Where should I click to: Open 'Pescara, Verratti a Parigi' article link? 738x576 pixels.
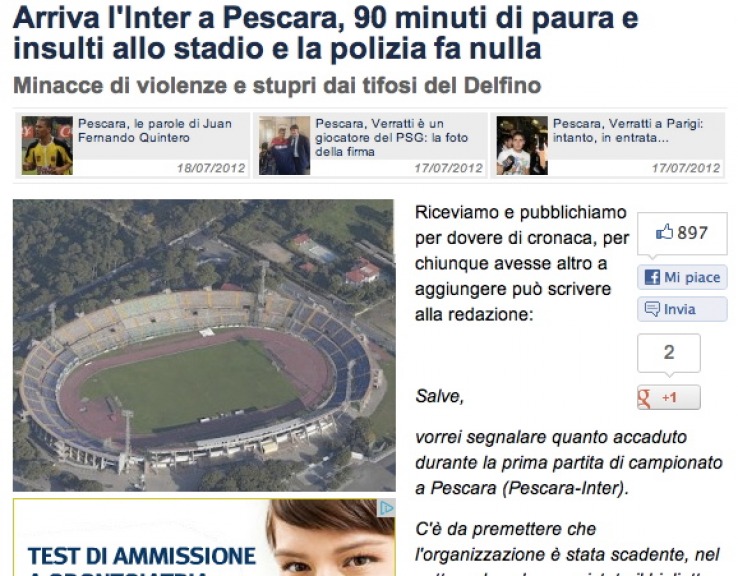pos(628,130)
